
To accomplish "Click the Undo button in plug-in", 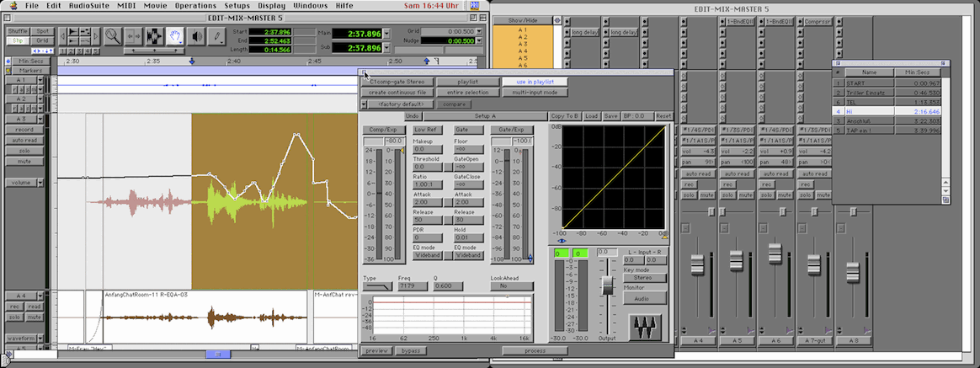I will tap(413, 116).
